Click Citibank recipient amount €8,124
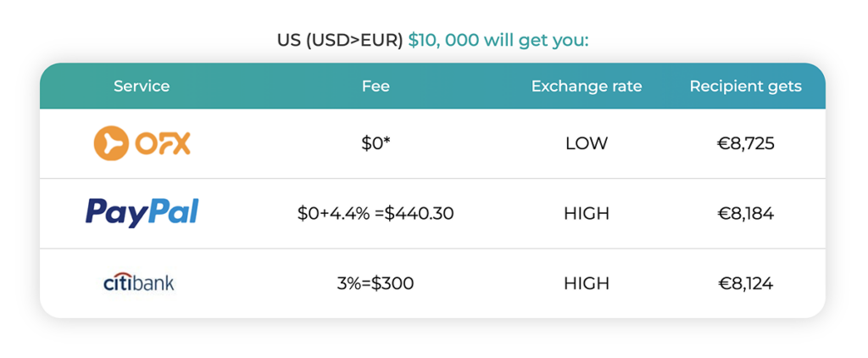This screenshot has height=358, width=868. (x=745, y=283)
